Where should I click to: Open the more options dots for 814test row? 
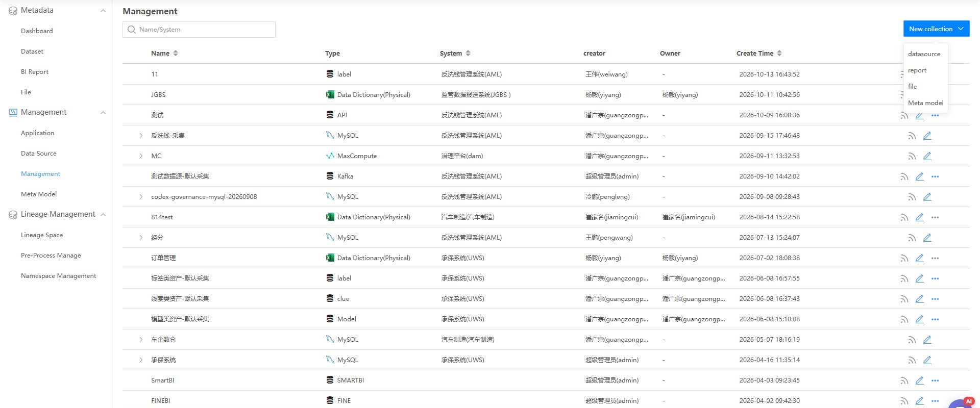(x=935, y=217)
